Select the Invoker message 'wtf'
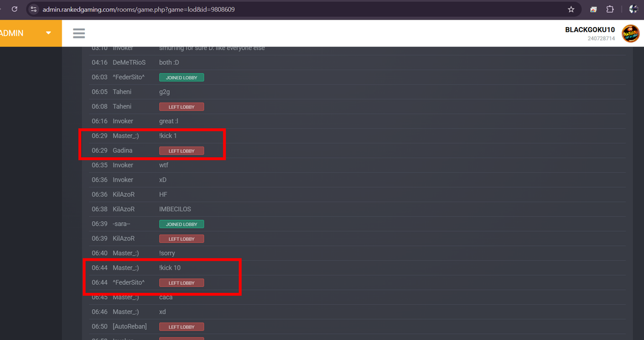This screenshot has height=340, width=644. [164, 165]
